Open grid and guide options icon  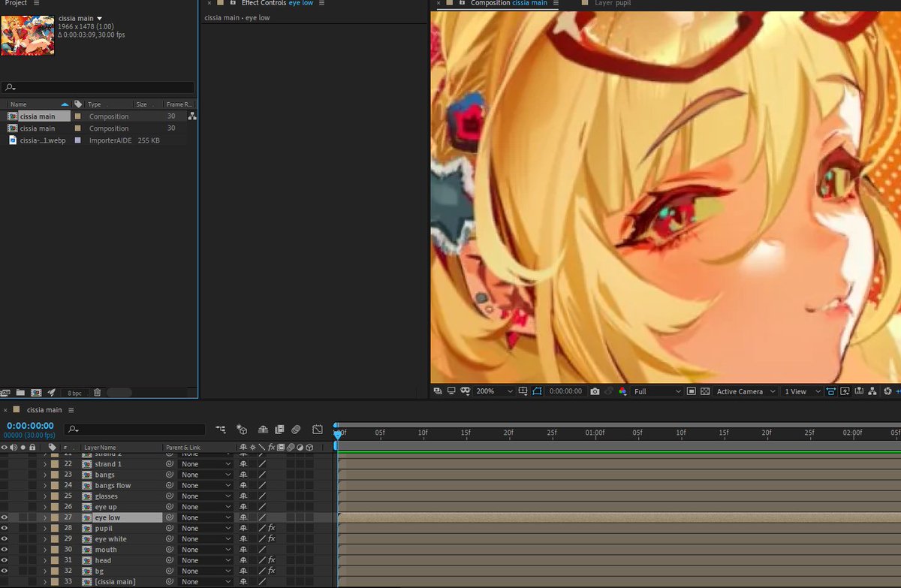tap(523, 391)
